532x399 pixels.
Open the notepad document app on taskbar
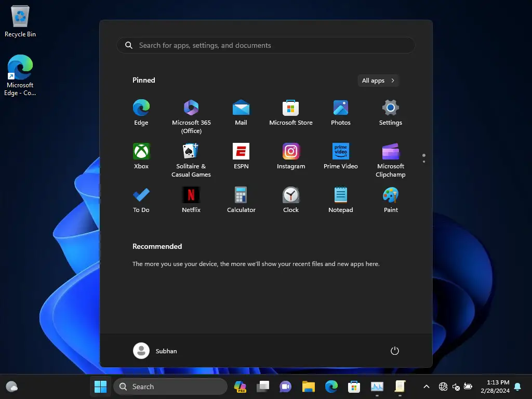click(400, 387)
